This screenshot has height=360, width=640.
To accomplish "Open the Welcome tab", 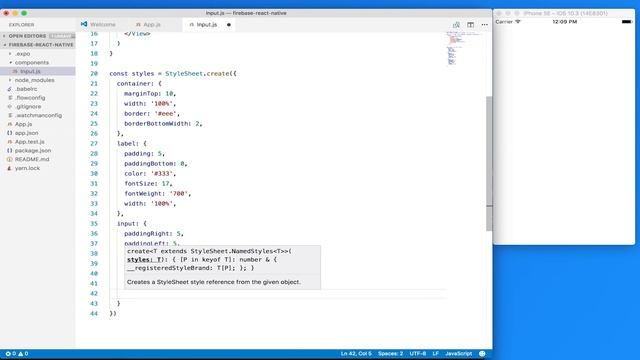I will tap(98, 24).
